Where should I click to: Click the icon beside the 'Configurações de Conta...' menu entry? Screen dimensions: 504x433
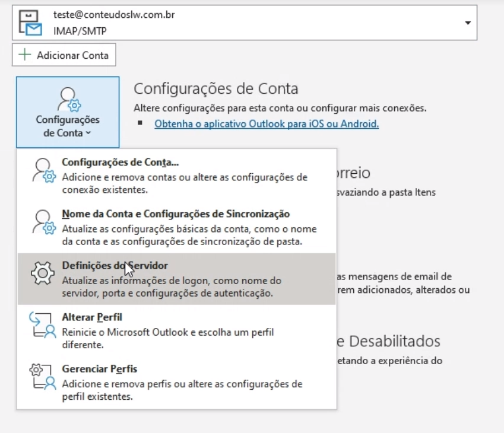pyautogui.click(x=42, y=170)
